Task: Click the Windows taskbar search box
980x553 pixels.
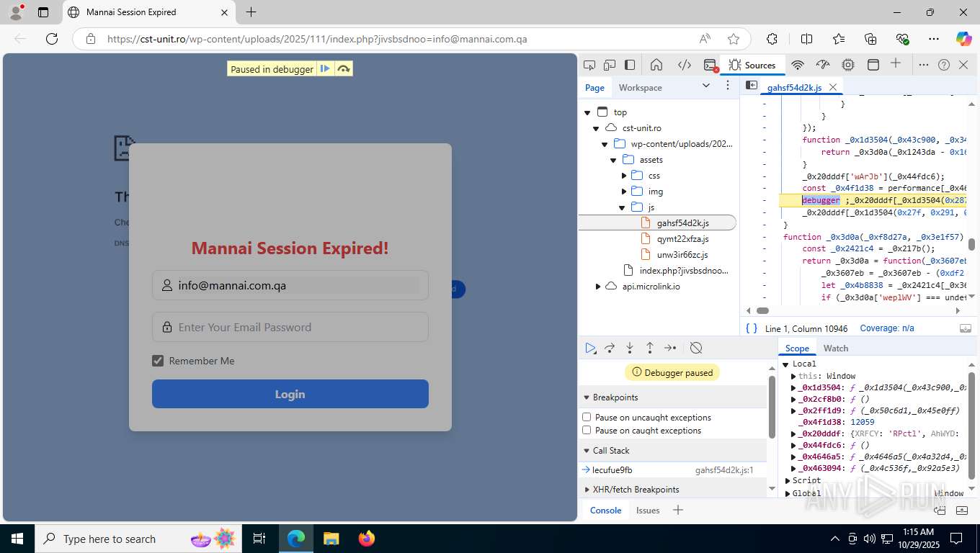Action: coord(138,539)
